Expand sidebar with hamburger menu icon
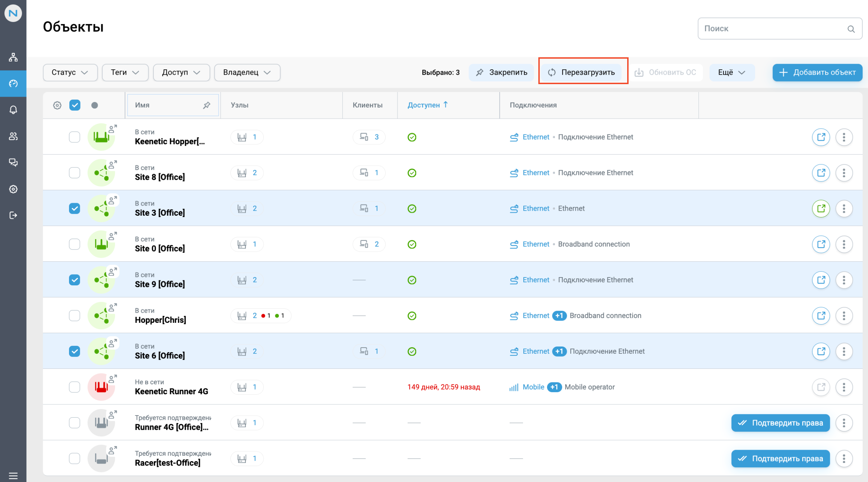 coord(13,476)
